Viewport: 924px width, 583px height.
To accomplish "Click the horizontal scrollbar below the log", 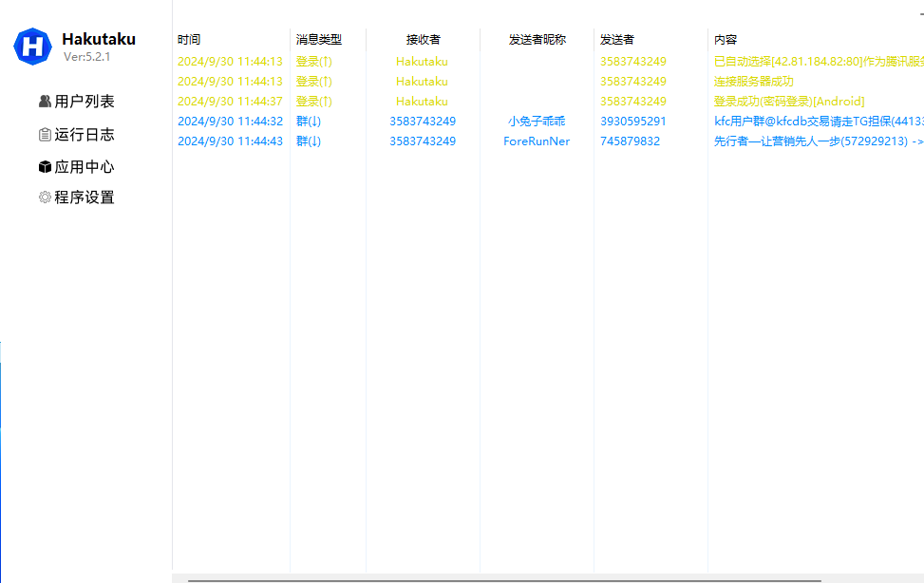I will (503, 579).
